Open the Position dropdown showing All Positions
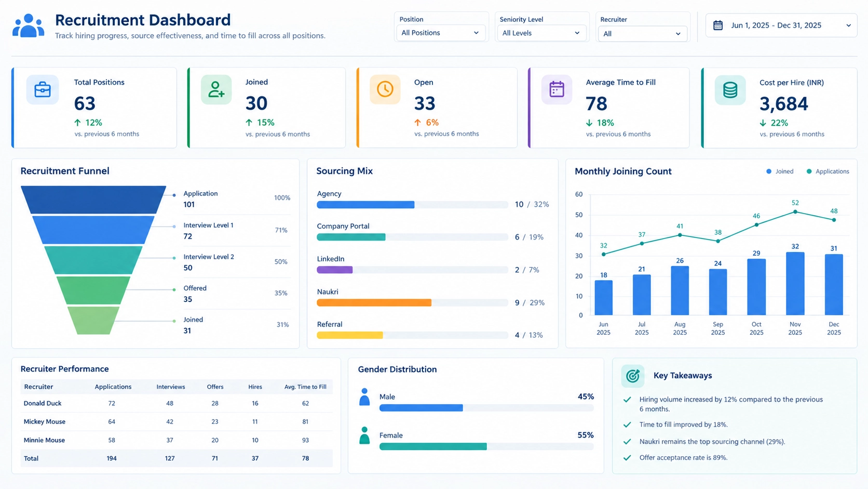 [441, 33]
